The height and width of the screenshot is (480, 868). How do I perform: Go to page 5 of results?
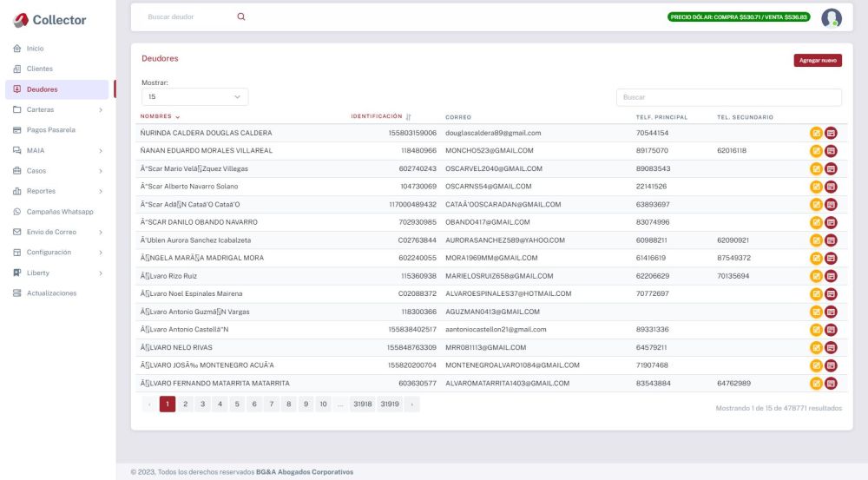tap(237, 404)
